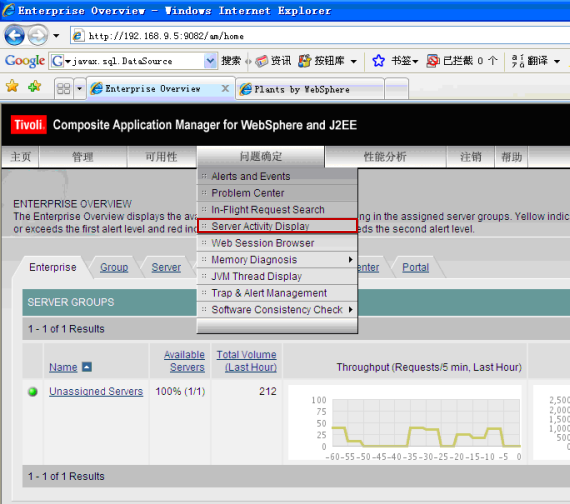Click the 帮助 help menu item

coord(511,157)
